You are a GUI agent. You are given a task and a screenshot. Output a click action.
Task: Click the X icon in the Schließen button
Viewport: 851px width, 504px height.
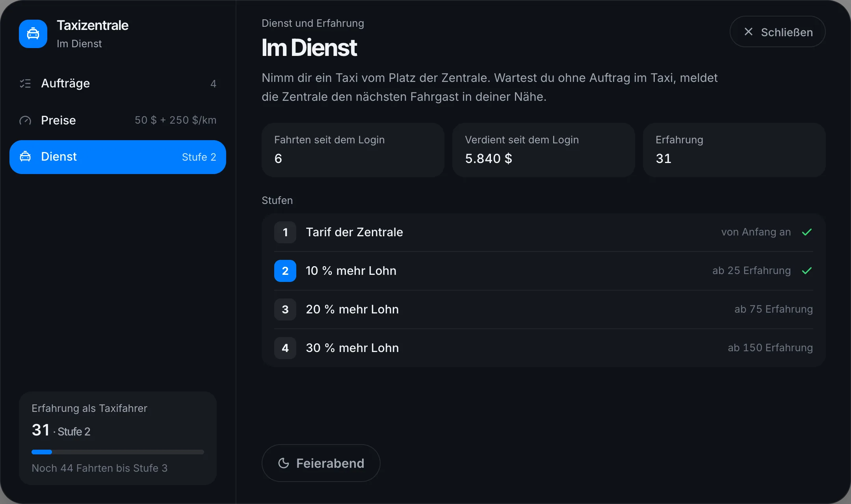coord(749,32)
